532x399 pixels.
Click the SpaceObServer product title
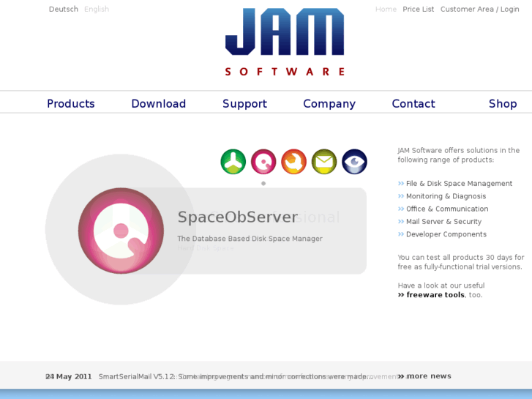tap(238, 217)
